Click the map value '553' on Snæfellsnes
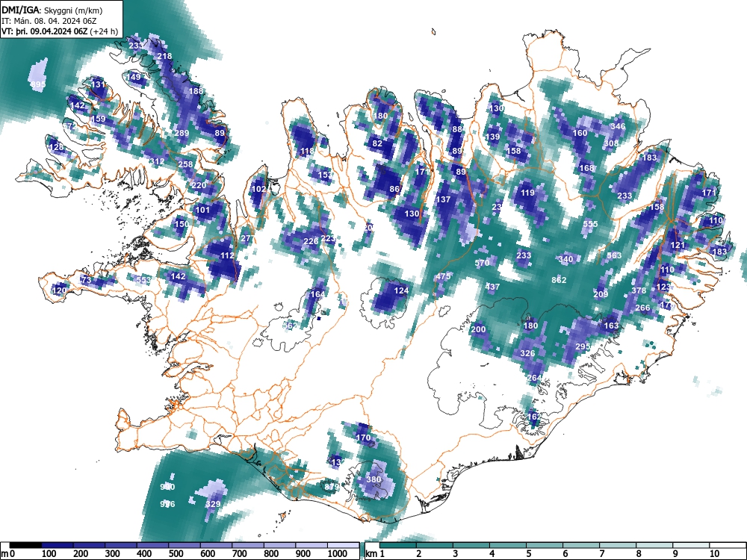747x560 pixels. click(x=143, y=280)
